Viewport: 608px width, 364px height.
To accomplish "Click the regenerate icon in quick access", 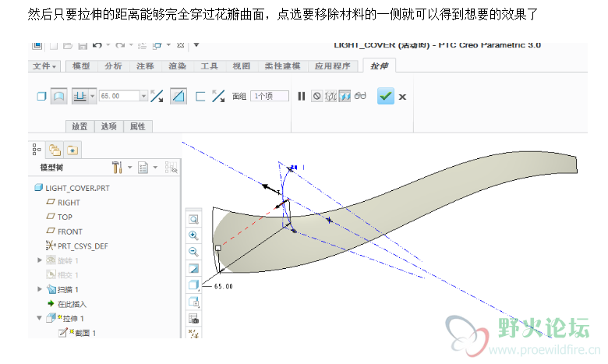I will tap(142, 46).
